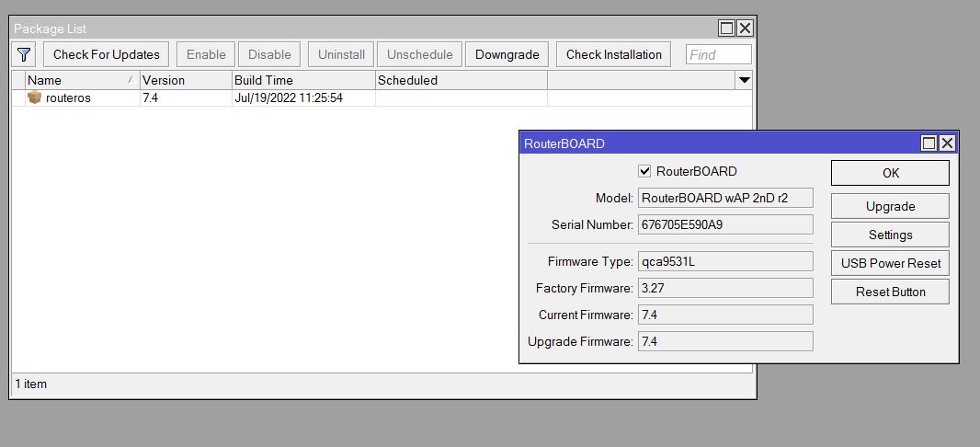This screenshot has width=980, height=447.
Task: Close the RouterBOARD dialog
Action: pos(948,143)
